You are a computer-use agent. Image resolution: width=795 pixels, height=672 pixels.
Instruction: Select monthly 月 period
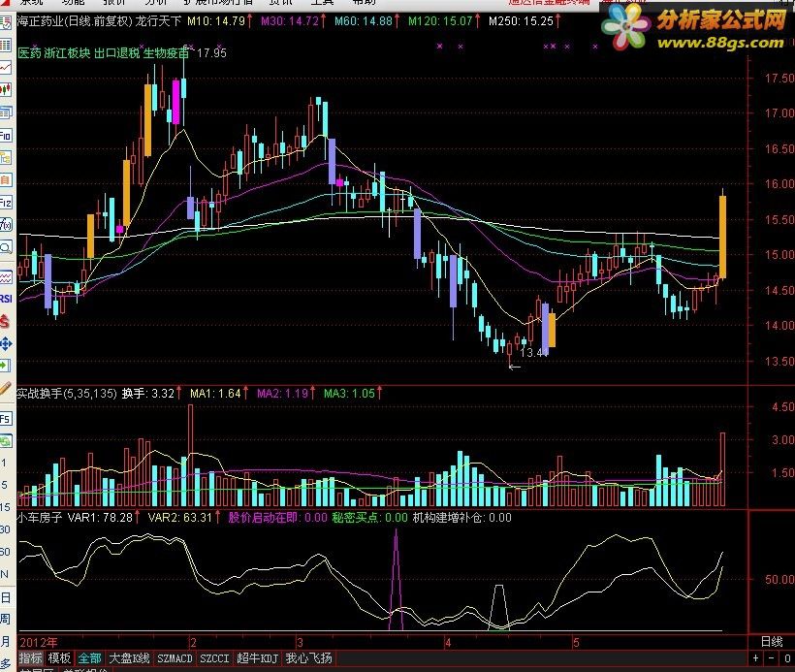pos(5,642)
